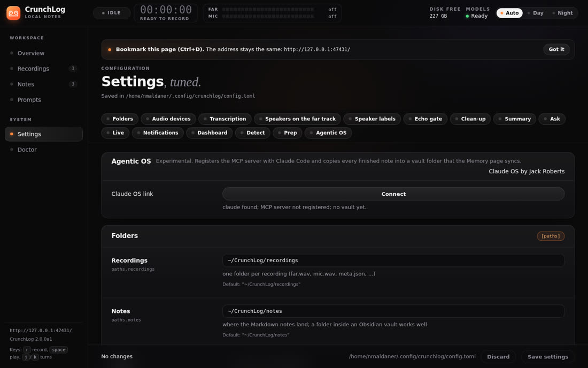Jump to Clean-up section
This screenshot has height=368, width=588.
[470, 119]
